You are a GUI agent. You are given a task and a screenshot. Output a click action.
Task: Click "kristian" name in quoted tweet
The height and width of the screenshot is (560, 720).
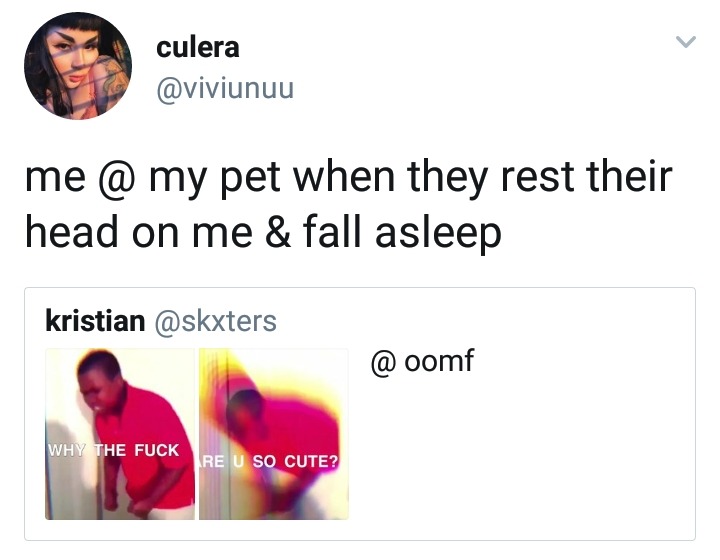point(95,321)
